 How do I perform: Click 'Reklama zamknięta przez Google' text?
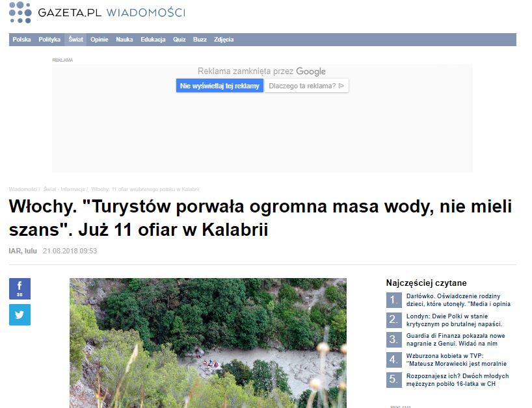pyautogui.click(x=261, y=71)
